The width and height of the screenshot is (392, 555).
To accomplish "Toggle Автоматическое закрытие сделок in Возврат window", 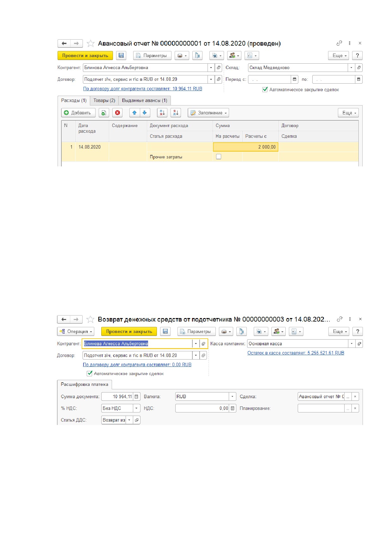I will pyautogui.click(x=90, y=373).
